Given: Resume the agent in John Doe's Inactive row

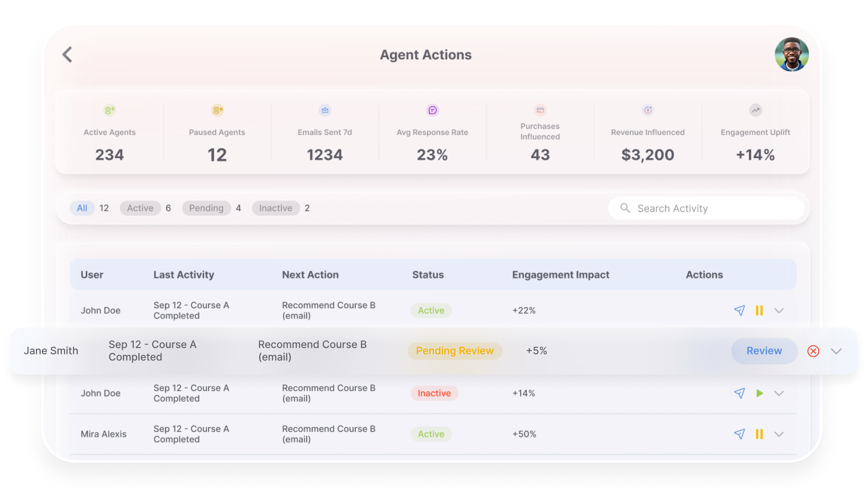Looking at the screenshot, I should 759,393.
